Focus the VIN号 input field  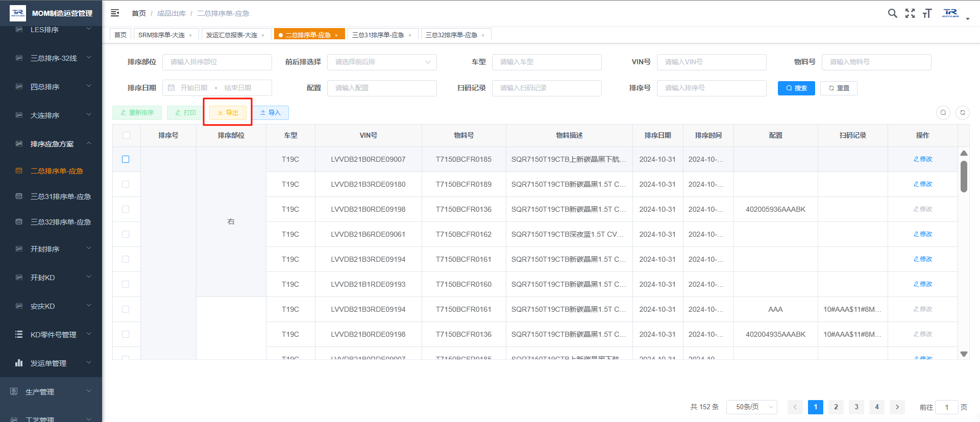coord(712,62)
